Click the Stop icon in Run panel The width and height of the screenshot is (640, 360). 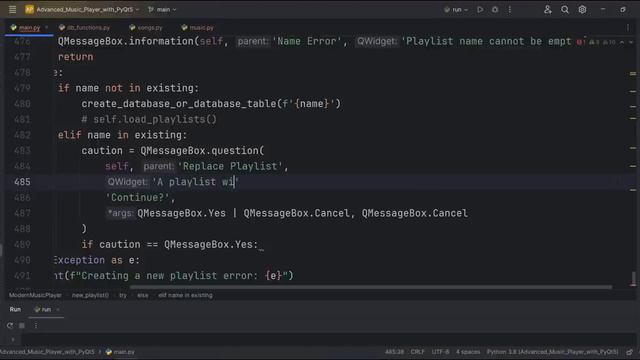click(22, 325)
